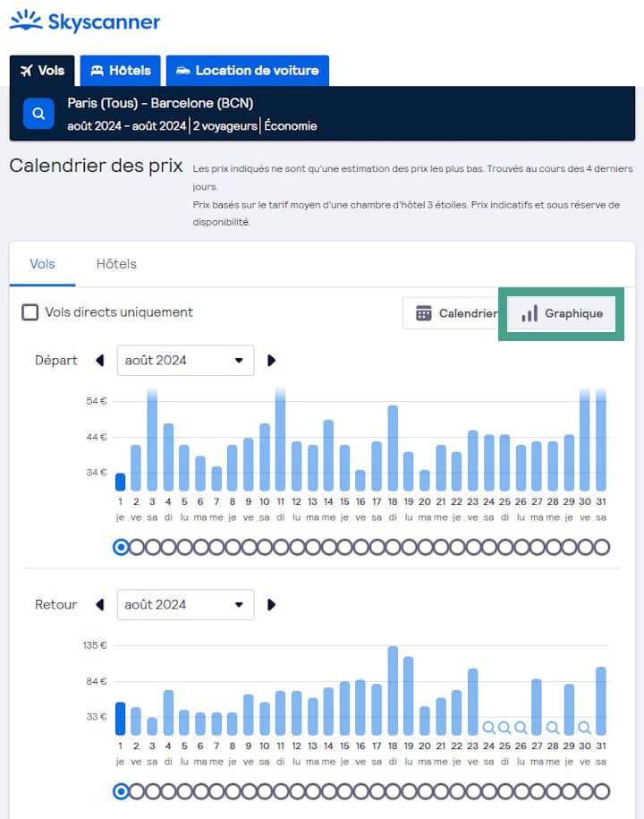Image resolution: width=644 pixels, height=819 pixels.
Task: Click search icon for return August 30
Action: coord(585,728)
